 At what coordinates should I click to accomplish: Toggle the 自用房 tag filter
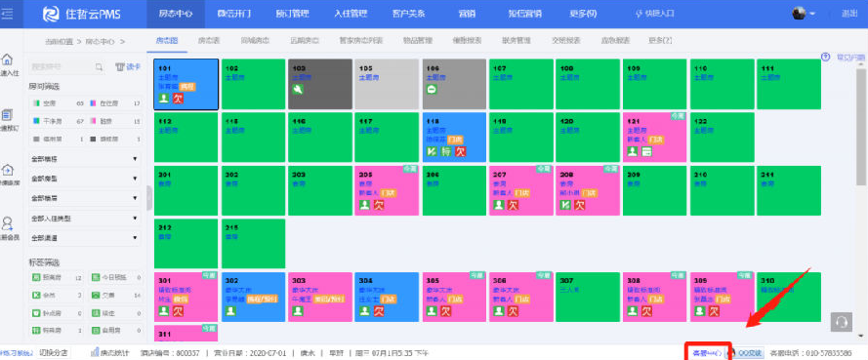(114, 330)
